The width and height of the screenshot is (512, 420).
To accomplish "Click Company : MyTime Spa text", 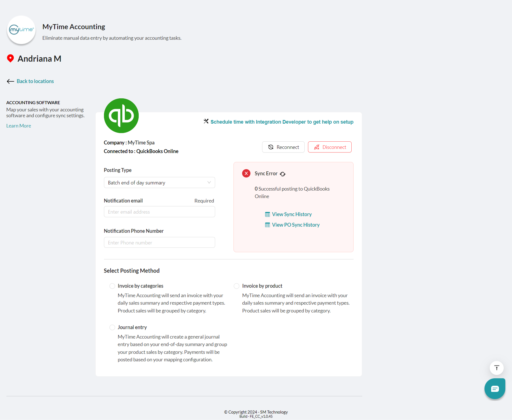I will click(129, 142).
